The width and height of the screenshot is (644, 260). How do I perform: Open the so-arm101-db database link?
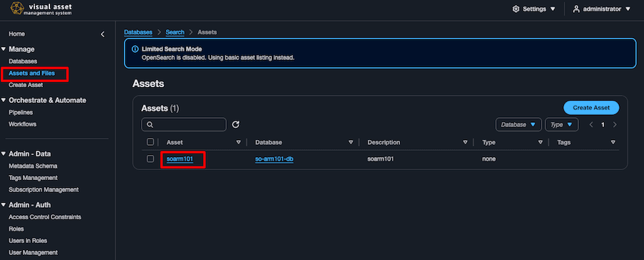click(x=274, y=159)
